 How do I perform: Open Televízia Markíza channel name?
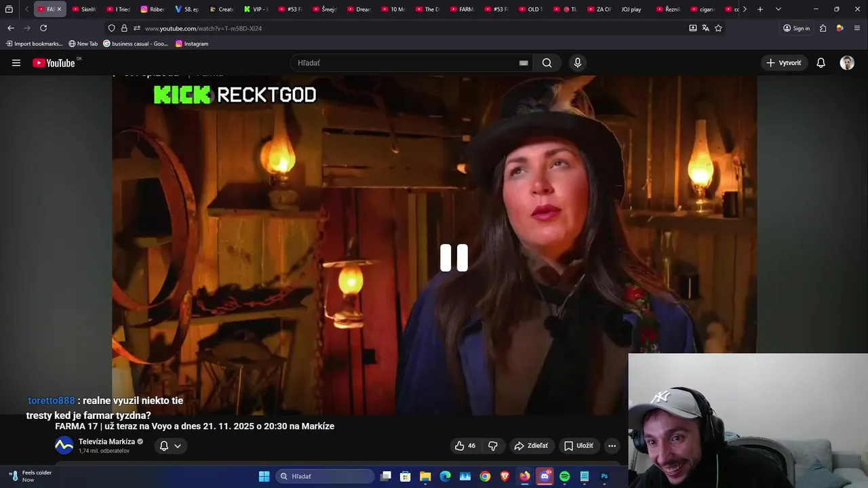coord(106,442)
